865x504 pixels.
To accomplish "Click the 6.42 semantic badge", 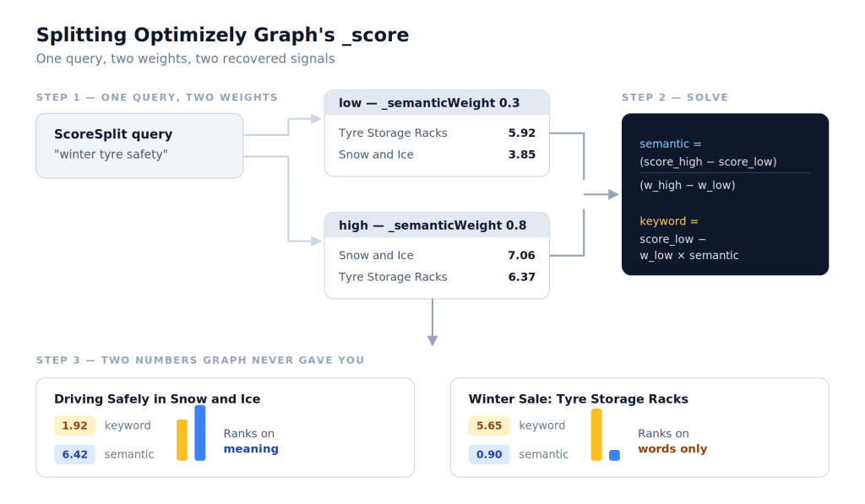I will 74,454.
